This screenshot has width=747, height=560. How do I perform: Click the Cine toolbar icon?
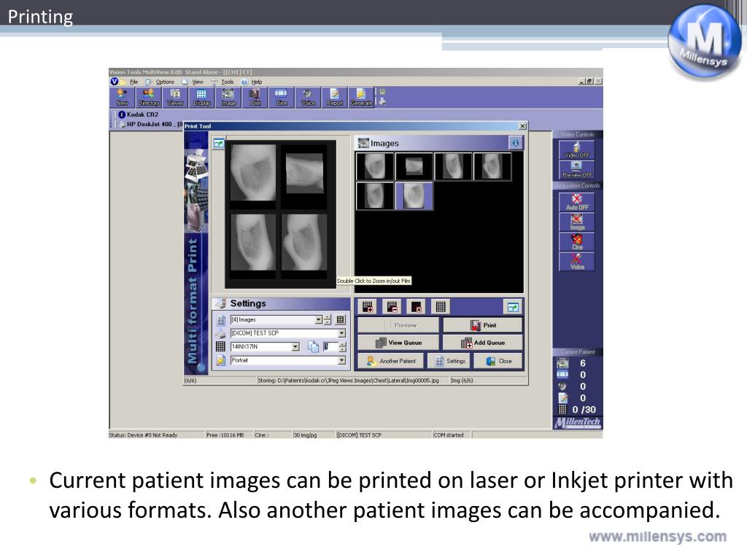click(282, 97)
